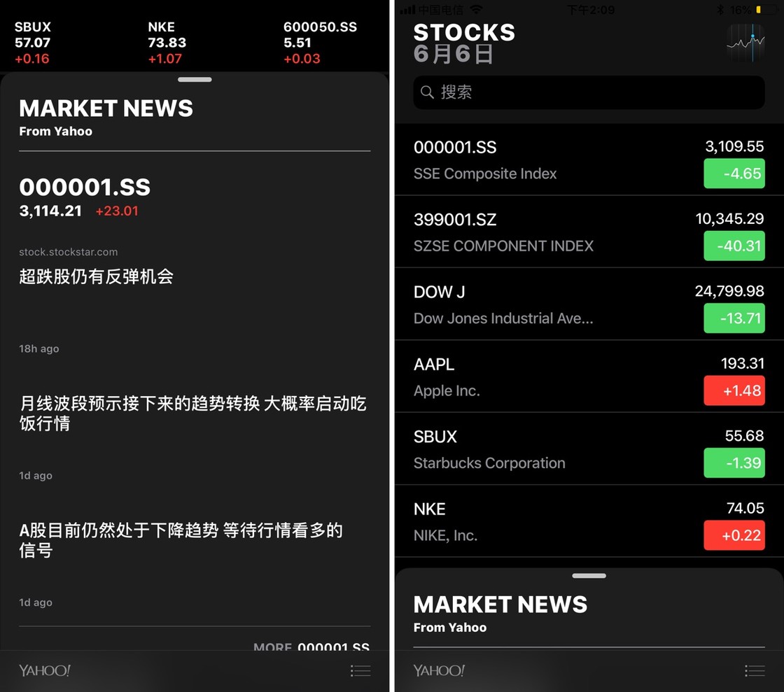
Task: Toggle the -40.31 change badge for 399001.SZ
Action: click(734, 246)
